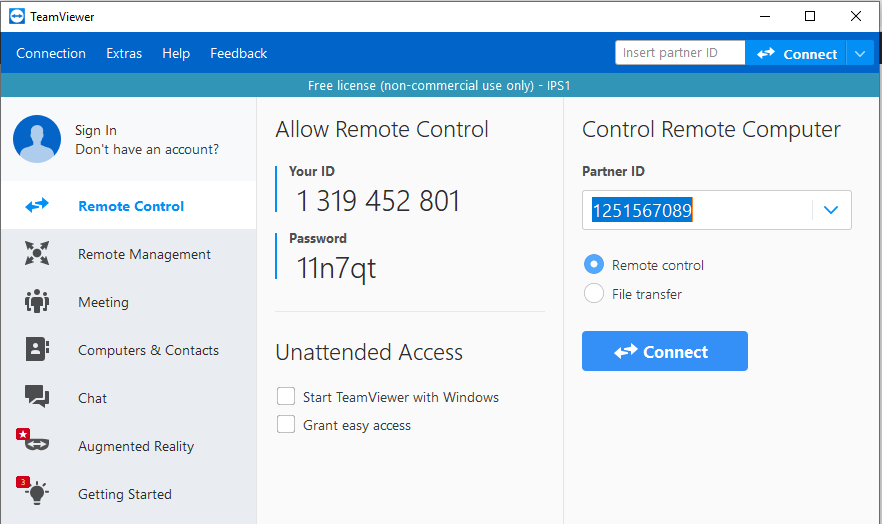Close the TeamViewer window
Screen dimensions: 882x524
point(856,16)
